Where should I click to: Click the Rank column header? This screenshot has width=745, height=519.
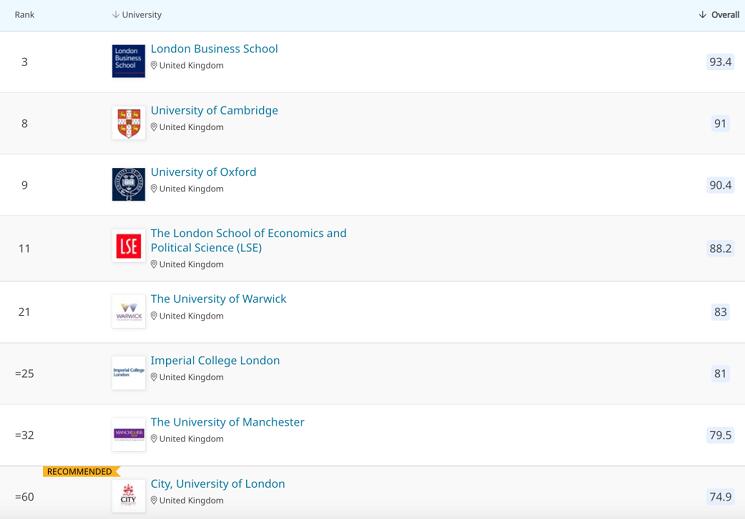(24, 15)
